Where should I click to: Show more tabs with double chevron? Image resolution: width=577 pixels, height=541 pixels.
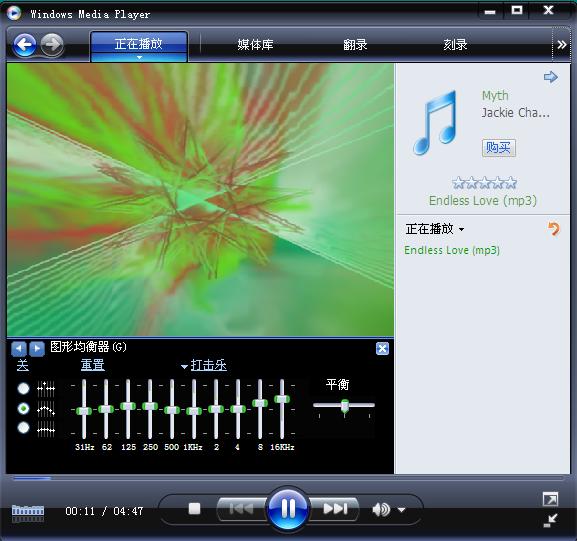tap(562, 45)
